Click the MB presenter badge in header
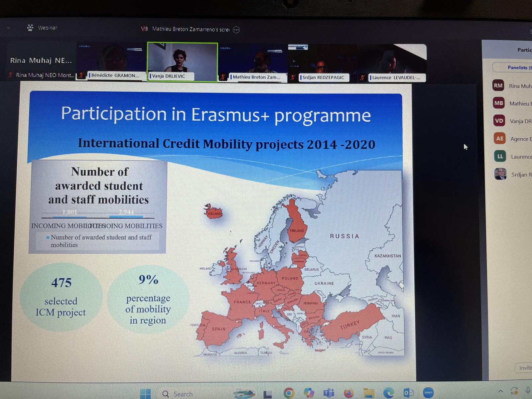532x399 pixels. click(x=144, y=29)
